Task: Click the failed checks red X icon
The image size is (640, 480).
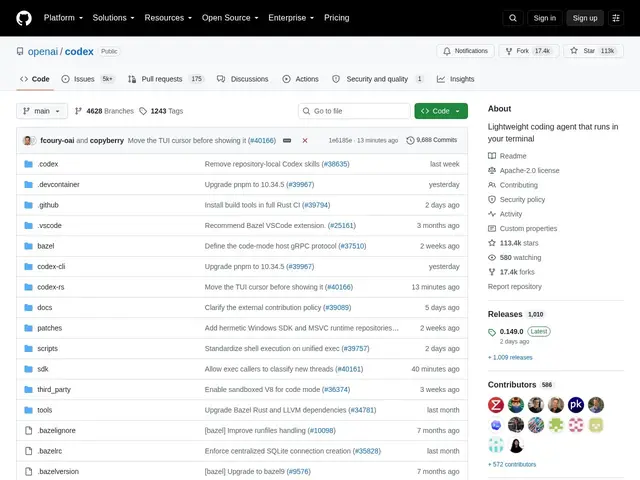Action: 305,140
